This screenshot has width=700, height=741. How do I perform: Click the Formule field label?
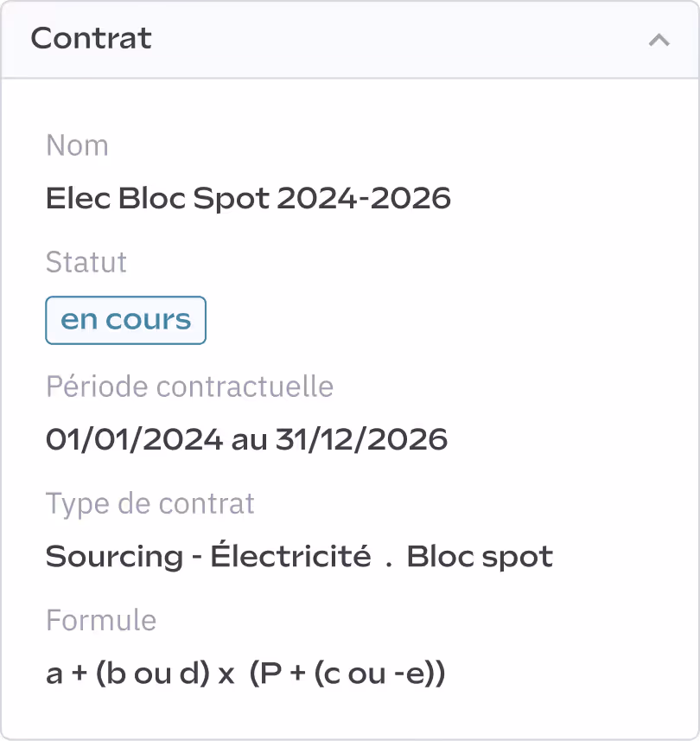pos(101,621)
